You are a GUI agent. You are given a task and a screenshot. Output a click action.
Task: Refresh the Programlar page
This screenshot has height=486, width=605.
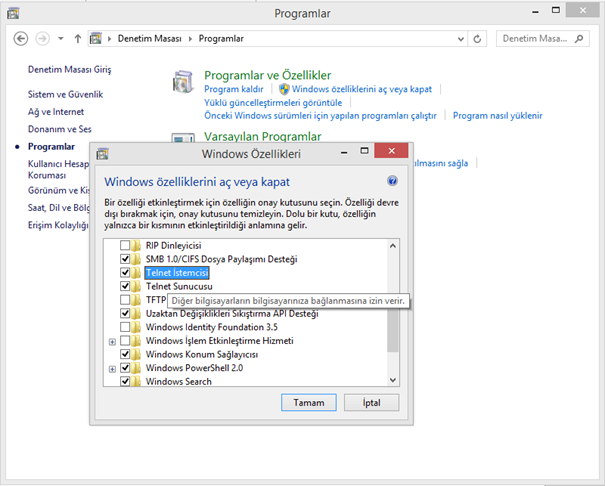[477, 39]
